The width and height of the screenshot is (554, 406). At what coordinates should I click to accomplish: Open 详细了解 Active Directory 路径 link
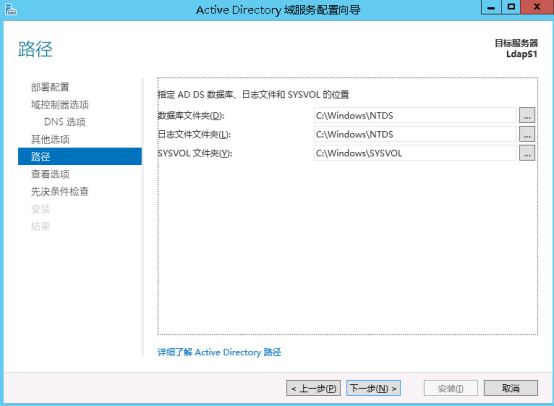[219, 352]
